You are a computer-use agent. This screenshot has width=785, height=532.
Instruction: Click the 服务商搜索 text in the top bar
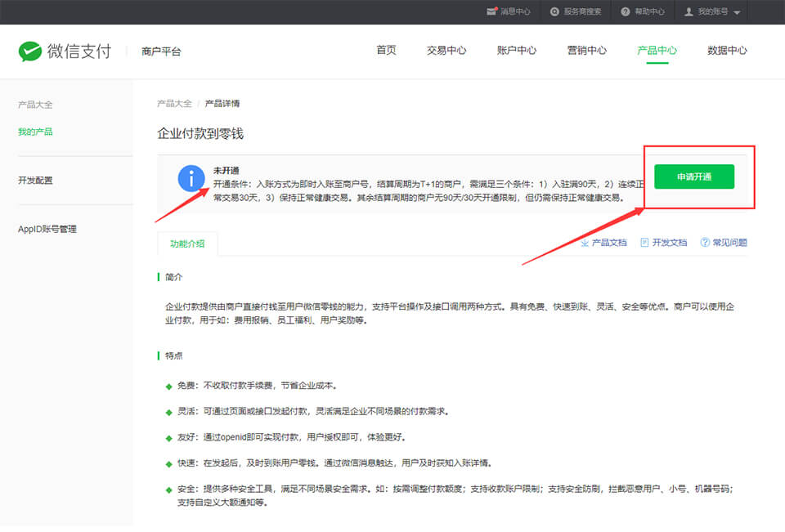pos(582,11)
